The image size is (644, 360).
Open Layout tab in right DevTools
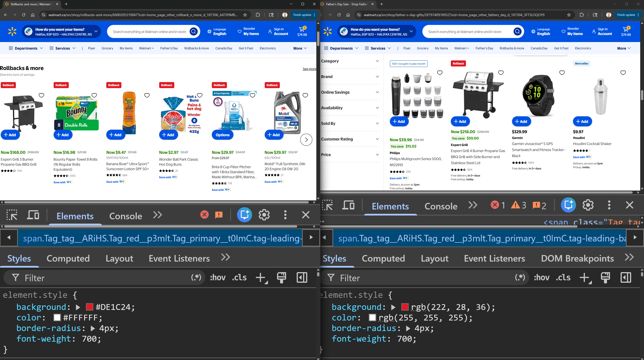coord(434,258)
